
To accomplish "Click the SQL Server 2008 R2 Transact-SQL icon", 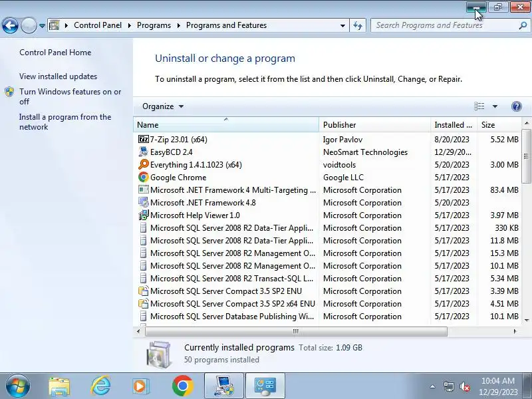I will (x=144, y=278).
